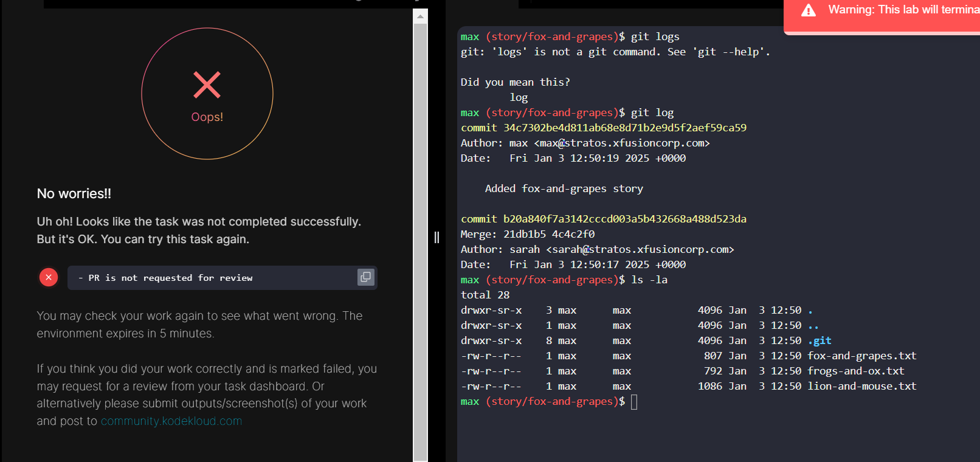Click the 'No worries!!' heading

click(74, 194)
